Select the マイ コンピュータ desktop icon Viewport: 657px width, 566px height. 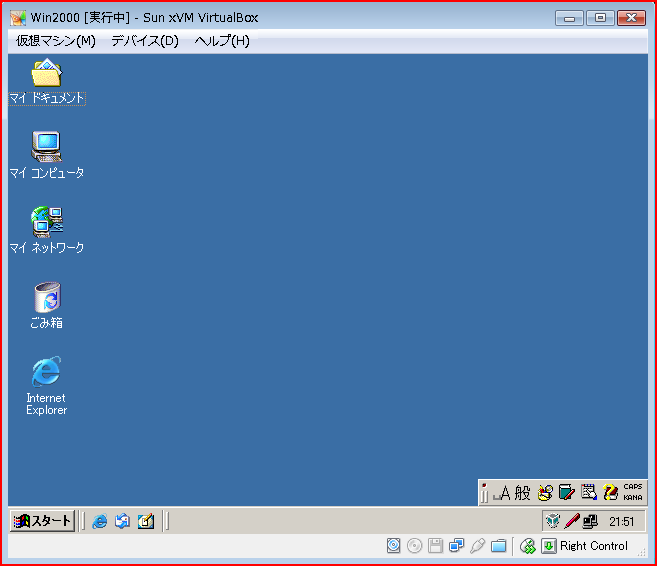pyautogui.click(x=47, y=155)
